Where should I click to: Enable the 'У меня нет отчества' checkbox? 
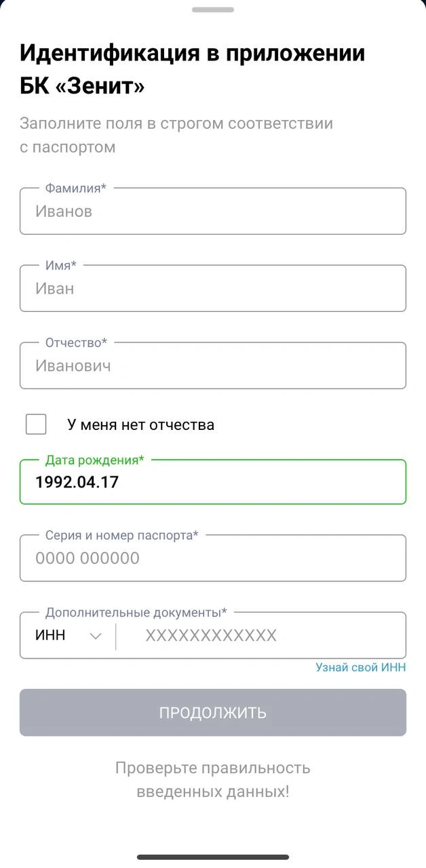pyautogui.click(x=35, y=423)
